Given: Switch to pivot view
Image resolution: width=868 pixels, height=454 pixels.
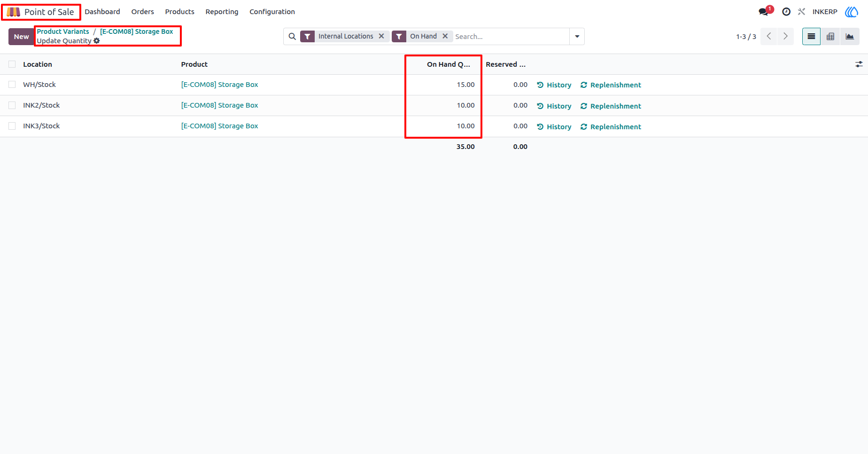Looking at the screenshot, I should [830, 36].
